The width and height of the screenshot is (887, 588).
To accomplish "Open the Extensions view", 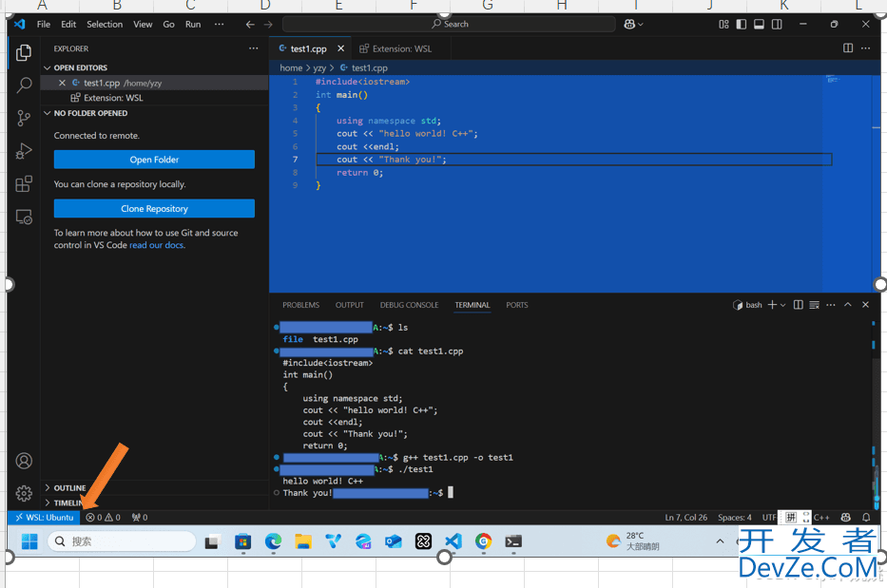I will 24,183.
